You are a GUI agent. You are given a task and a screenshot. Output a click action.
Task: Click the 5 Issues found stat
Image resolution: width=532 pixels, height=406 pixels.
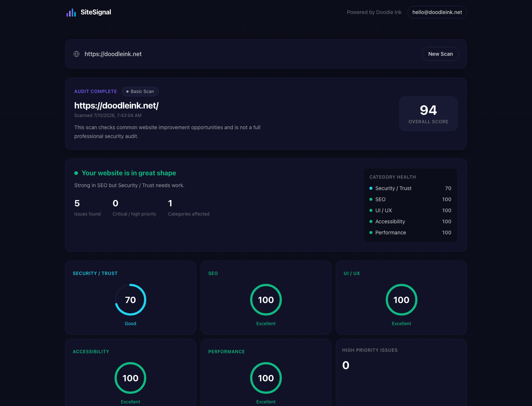87,208
